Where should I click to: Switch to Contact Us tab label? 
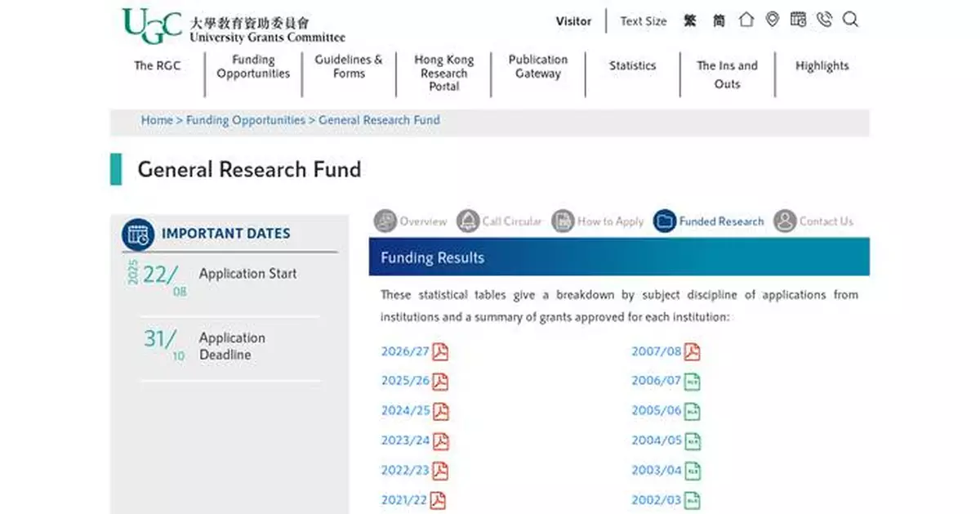point(826,221)
